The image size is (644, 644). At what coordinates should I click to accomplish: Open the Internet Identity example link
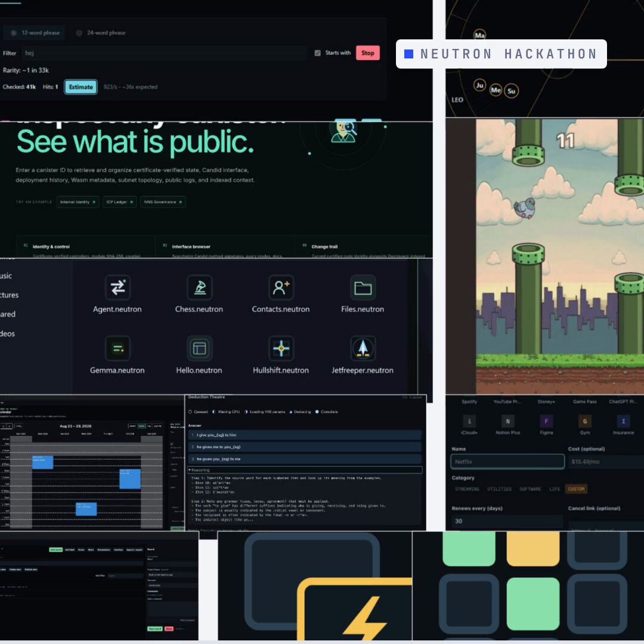coord(78,202)
